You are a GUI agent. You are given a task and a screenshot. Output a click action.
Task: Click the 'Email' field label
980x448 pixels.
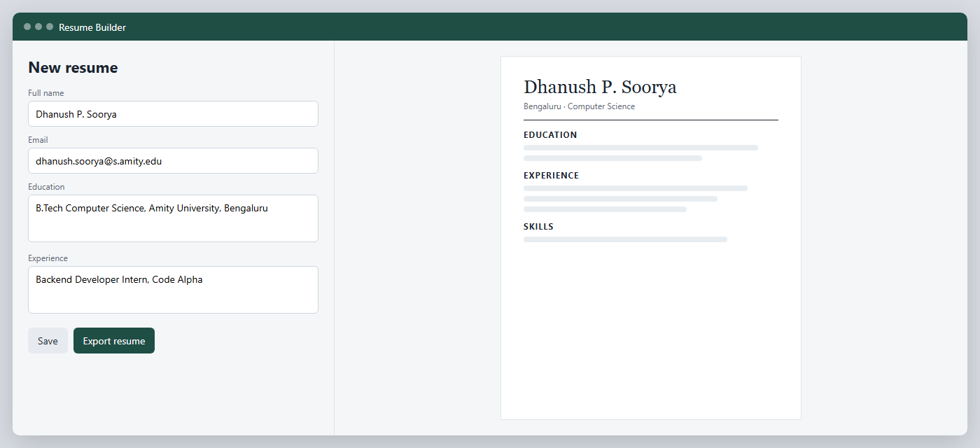[x=38, y=140]
